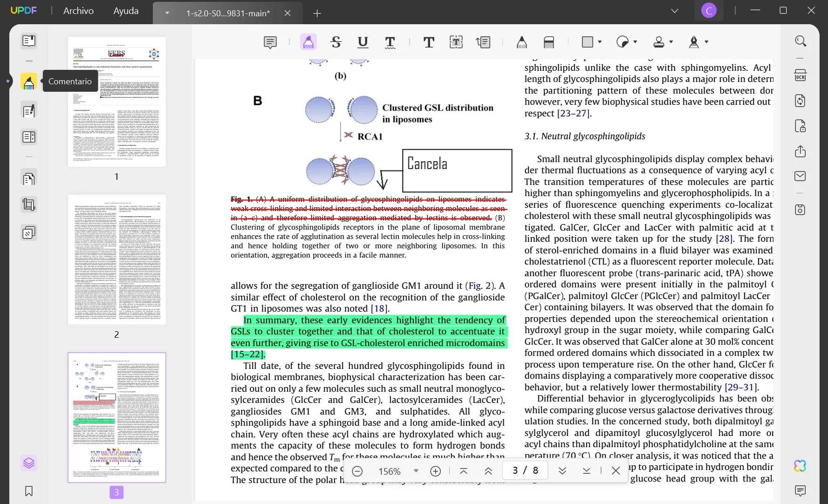828x504 pixels.
Task: Go to the previous page
Action: point(488,471)
